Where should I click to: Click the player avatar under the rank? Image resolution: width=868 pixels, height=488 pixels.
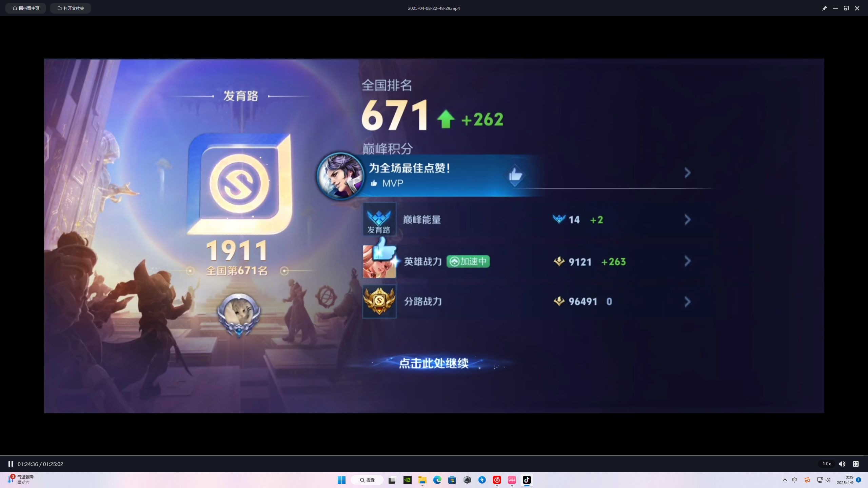coord(239,315)
